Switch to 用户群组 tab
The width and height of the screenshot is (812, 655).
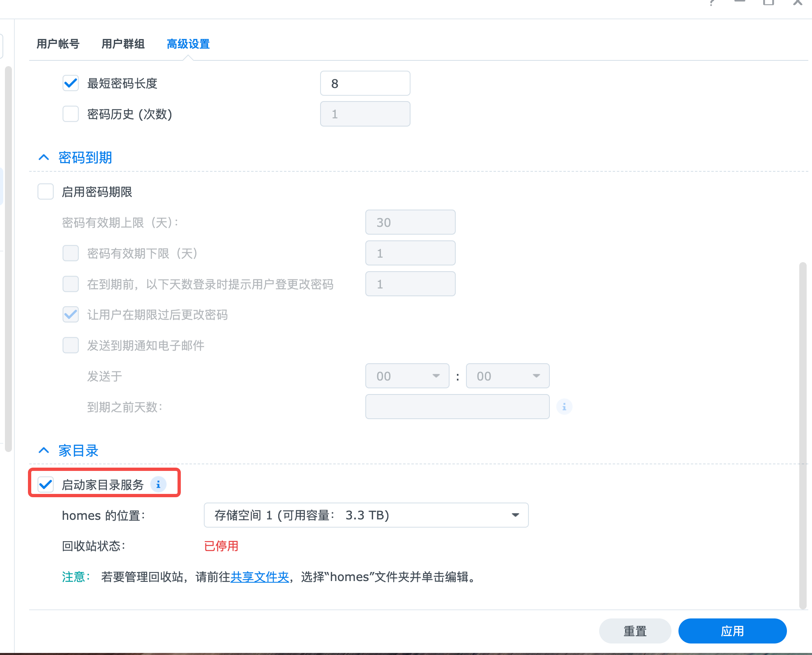point(123,44)
